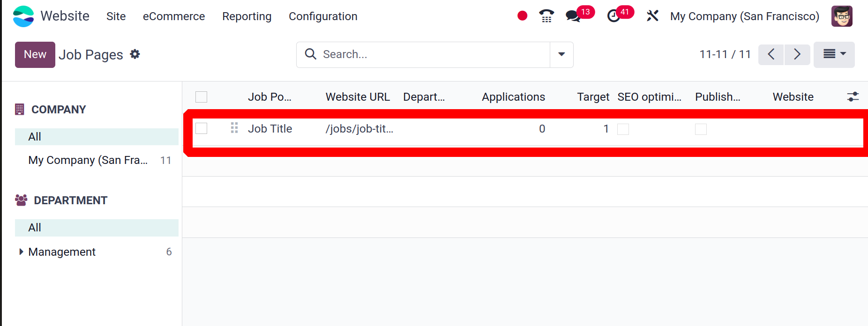Open the search options dropdown arrow

pyautogui.click(x=561, y=54)
